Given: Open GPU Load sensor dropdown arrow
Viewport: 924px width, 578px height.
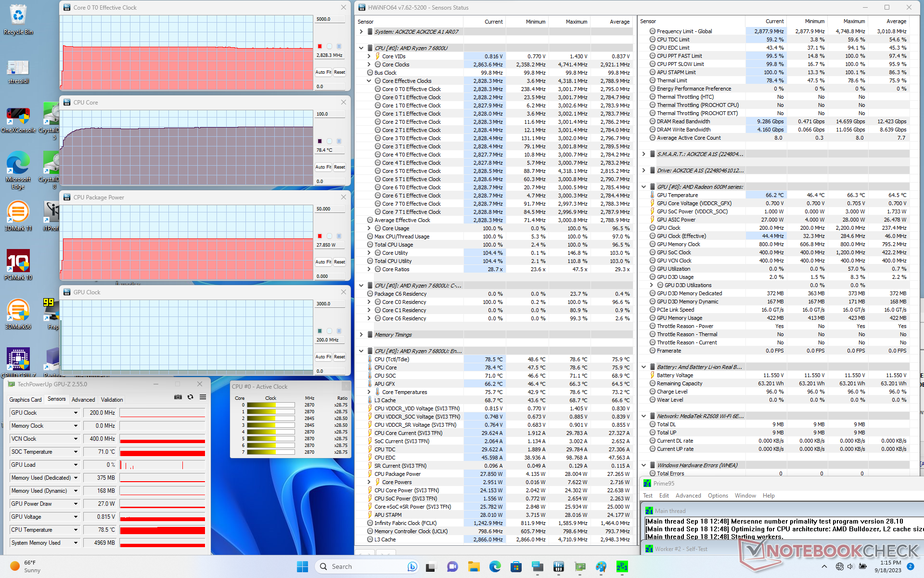Looking at the screenshot, I should point(76,465).
